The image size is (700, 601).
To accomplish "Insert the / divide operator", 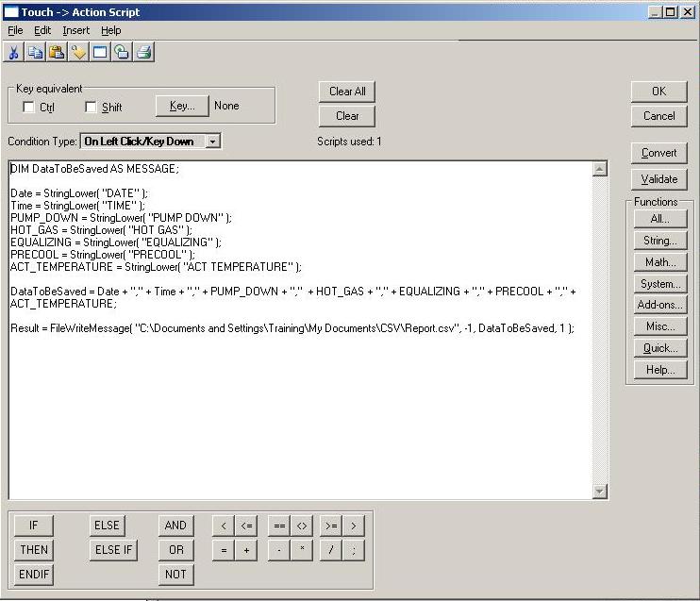I will click(x=331, y=550).
